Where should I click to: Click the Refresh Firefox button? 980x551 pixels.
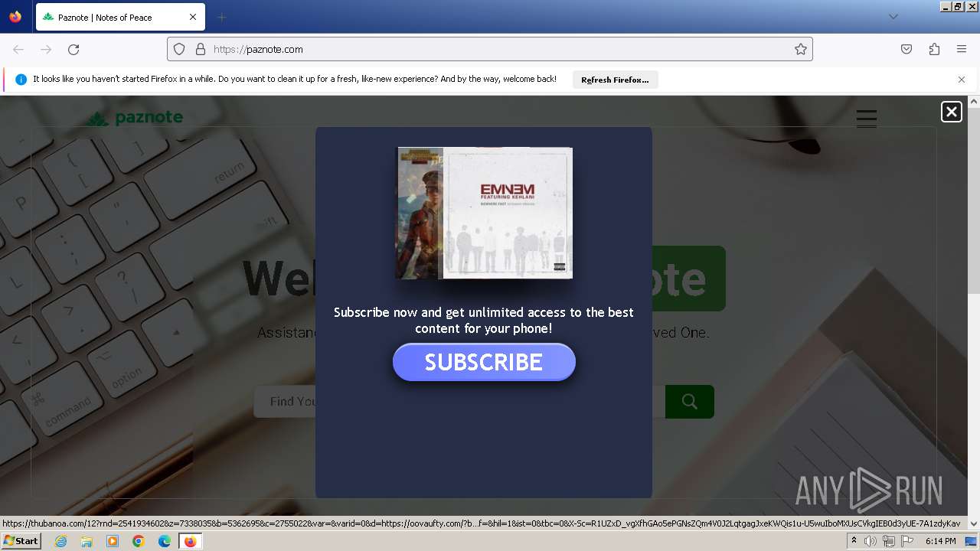[615, 80]
